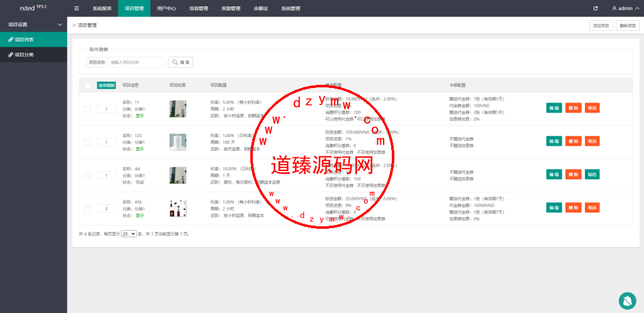Open the 系统报表 menu
This screenshot has height=313, width=644.
pyautogui.click(x=102, y=8)
